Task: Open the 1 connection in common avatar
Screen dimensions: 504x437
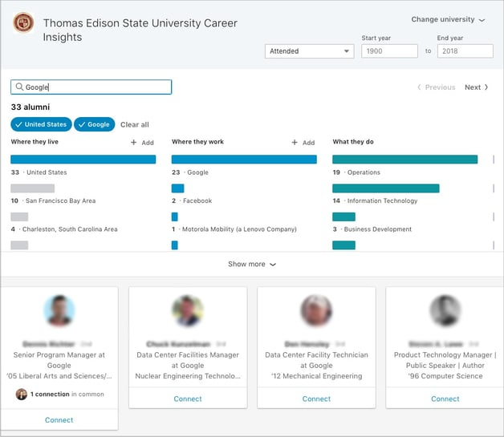Action: pos(22,395)
